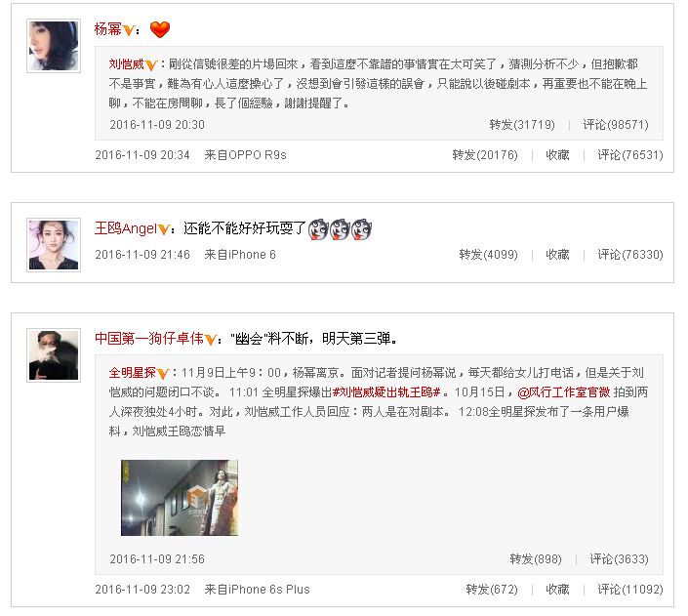The height and width of the screenshot is (616, 688).
Task: Click the first doge emoji in 王鸥's post
Action: point(318,229)
